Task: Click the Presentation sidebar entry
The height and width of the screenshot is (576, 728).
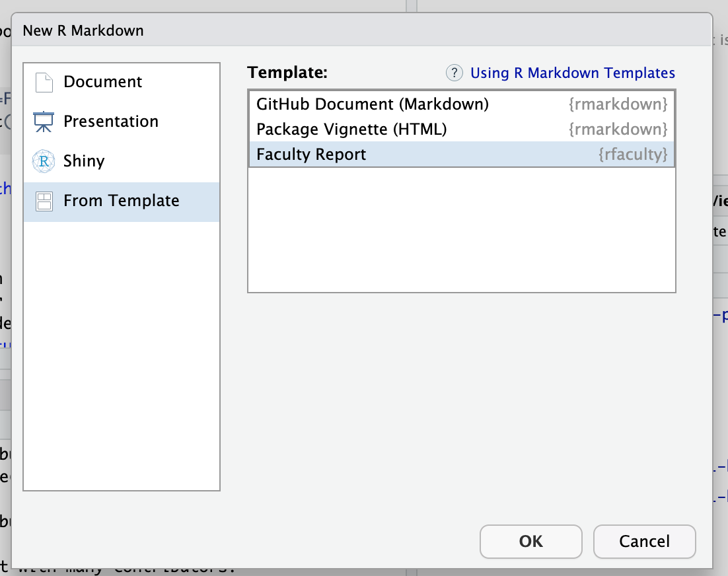Action: click(x=110, y=121)
